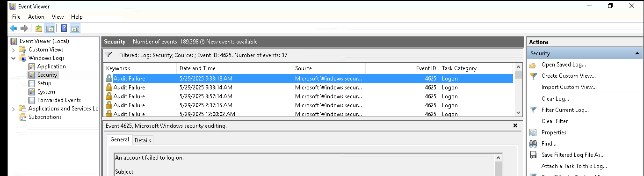Collapse the Security actions section arrow

click(637, 53)
